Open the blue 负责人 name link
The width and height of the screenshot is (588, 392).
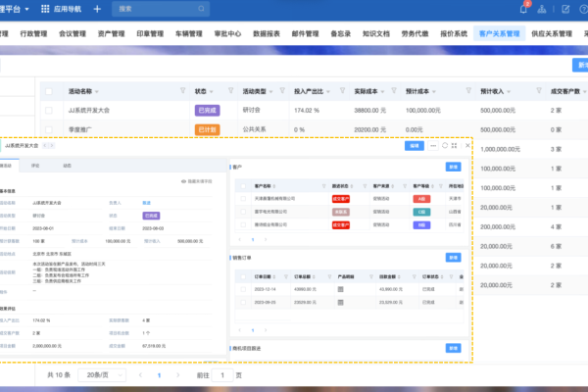click(x=146, y=203)
